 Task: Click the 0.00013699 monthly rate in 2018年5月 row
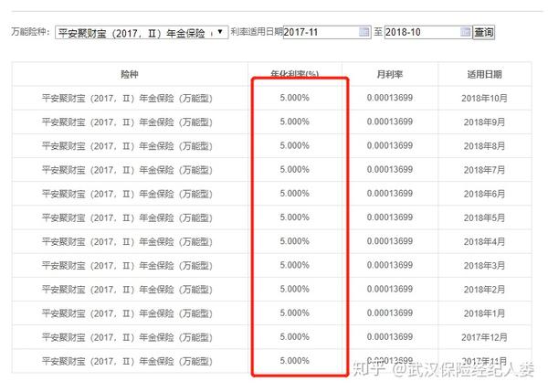coord(390,217)
